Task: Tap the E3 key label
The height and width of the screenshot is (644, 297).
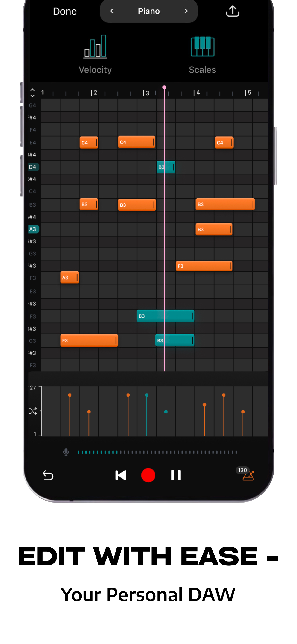Action: pos(33,292)
